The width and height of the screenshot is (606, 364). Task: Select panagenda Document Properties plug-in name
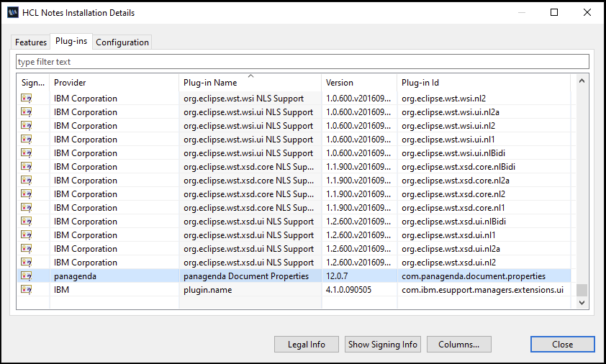(246, 276)
